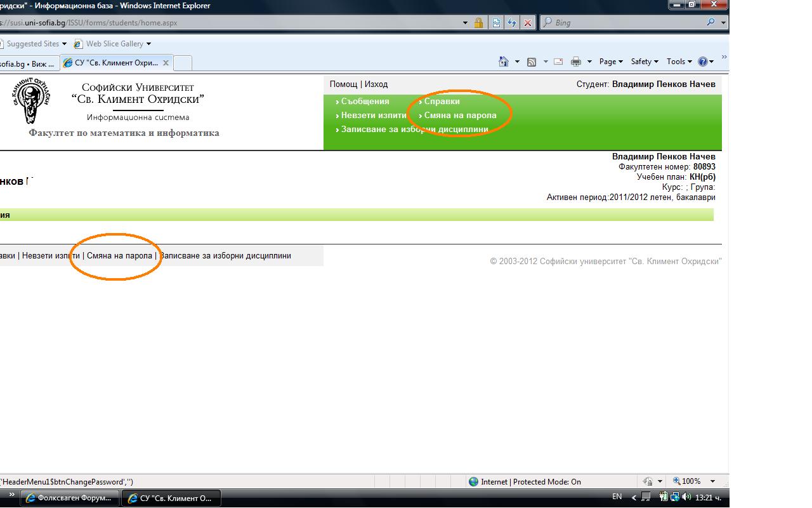Expand the Safety dropdown menu
This screenshot has height=508, width=812.
pyautogui.click(x=645, y=62)
